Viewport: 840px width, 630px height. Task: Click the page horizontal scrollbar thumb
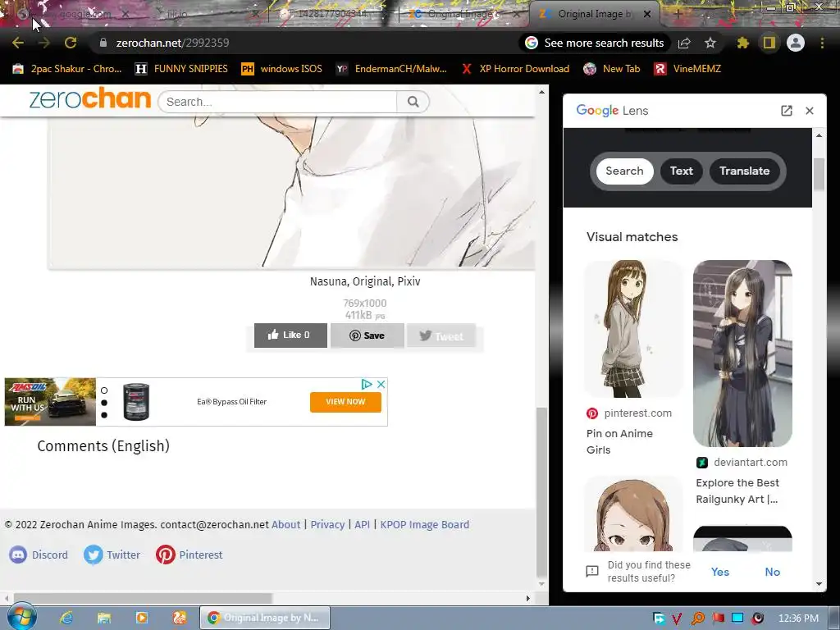click(143, 598)
